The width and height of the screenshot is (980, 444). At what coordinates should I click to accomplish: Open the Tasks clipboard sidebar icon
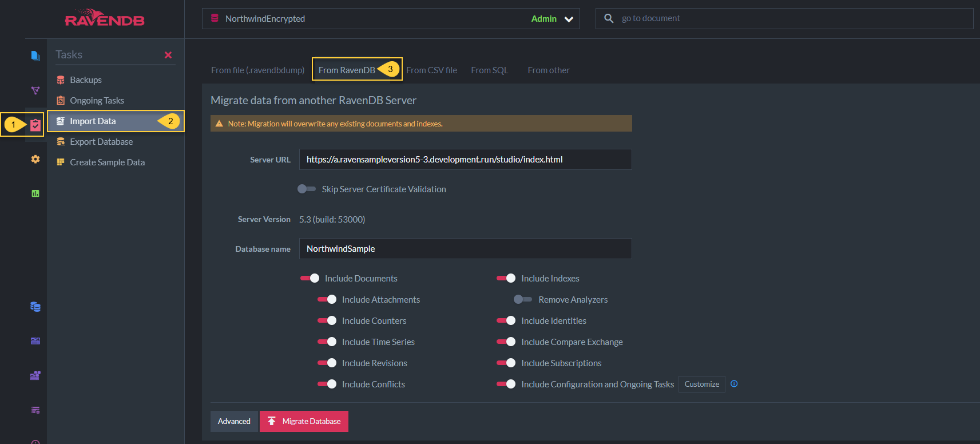(35, 125)
